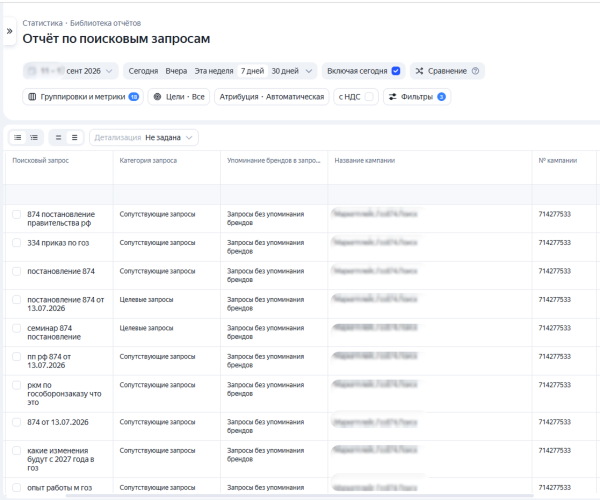This screenshot has width=600, height=500.
Task: Sort by Категория запроса column header
Action: coord(148,160)
